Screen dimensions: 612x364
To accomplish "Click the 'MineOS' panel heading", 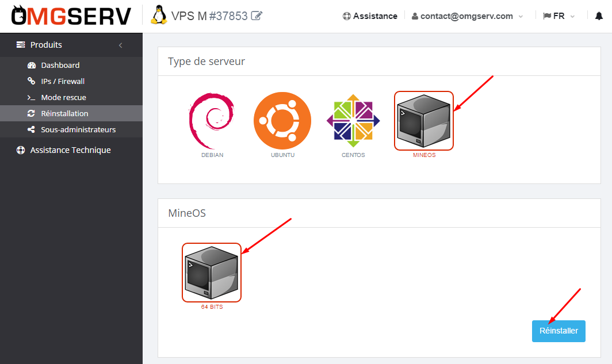I will click(187, 213).
